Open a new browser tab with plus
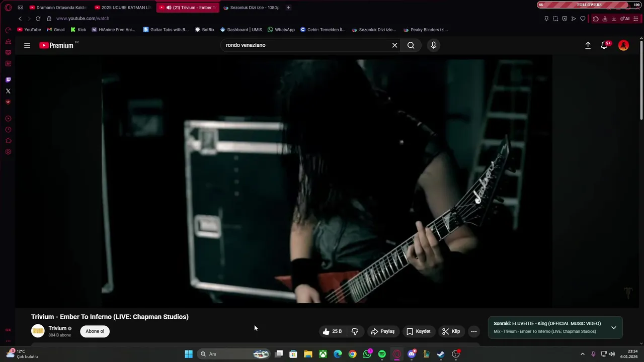The height and width of the screenshot is (362, 644). pos(288,8)
